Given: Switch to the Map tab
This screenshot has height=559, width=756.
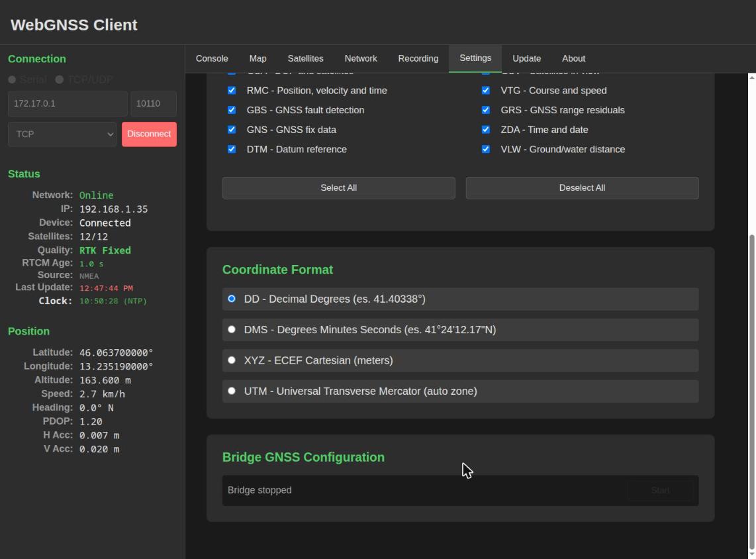Looking at the screenshot, I should (258, 58).
